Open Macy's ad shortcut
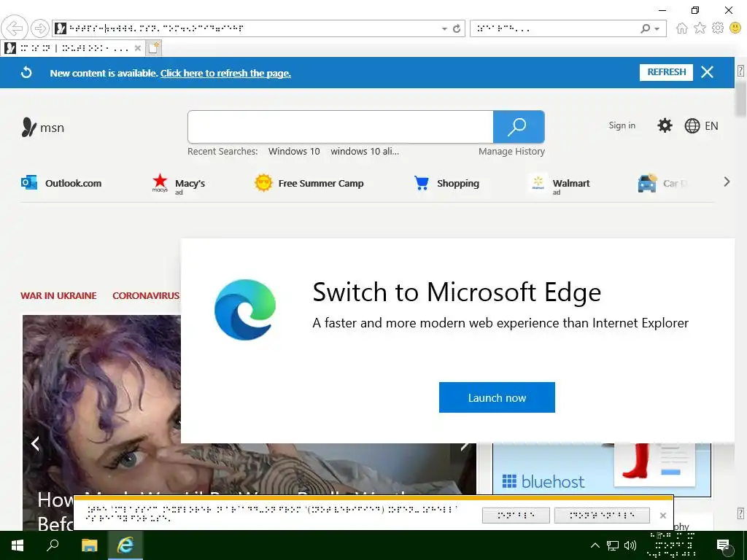This screenshot has width=747, height=560. click(179, 184)
